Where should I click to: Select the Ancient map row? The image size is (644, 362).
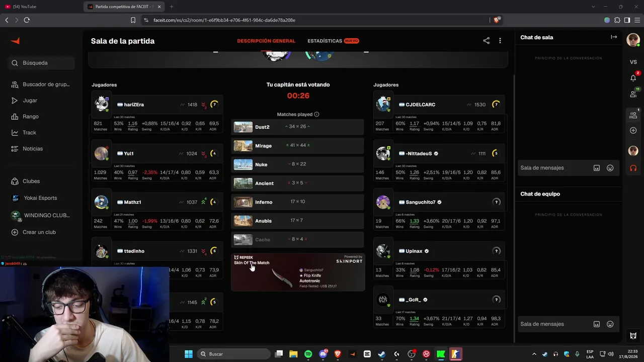point(297,184)
